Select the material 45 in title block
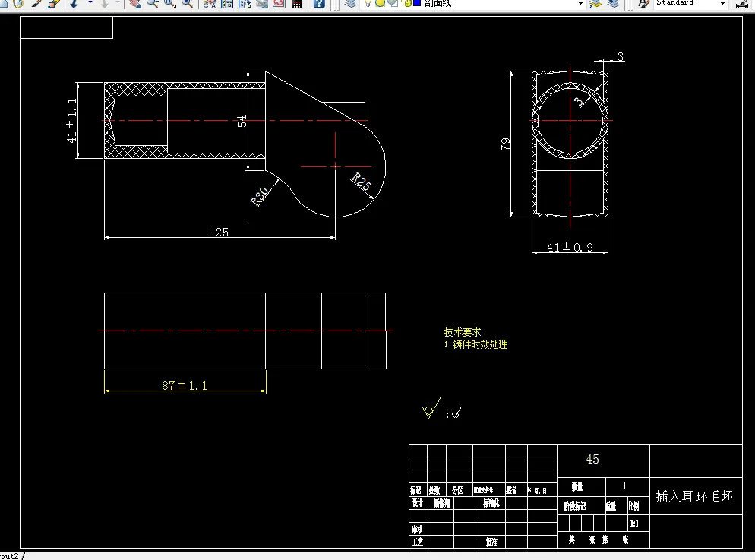 (592, 460)
